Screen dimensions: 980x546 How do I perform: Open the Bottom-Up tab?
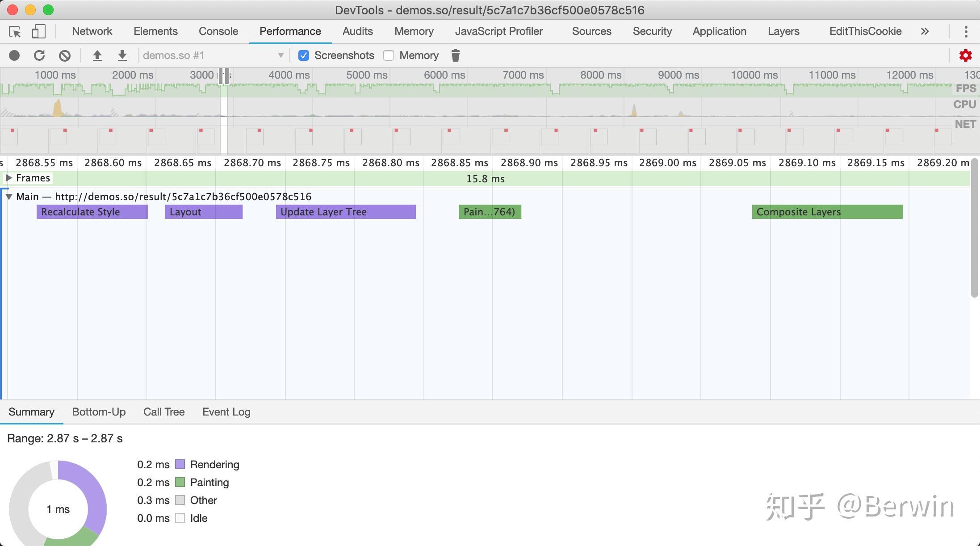(99, 412)
